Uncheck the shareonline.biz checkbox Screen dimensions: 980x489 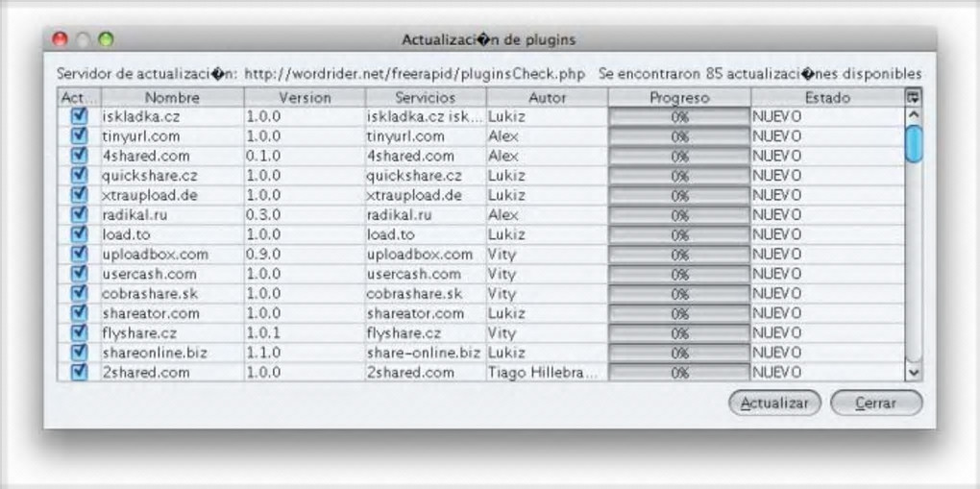pos(79,353)
